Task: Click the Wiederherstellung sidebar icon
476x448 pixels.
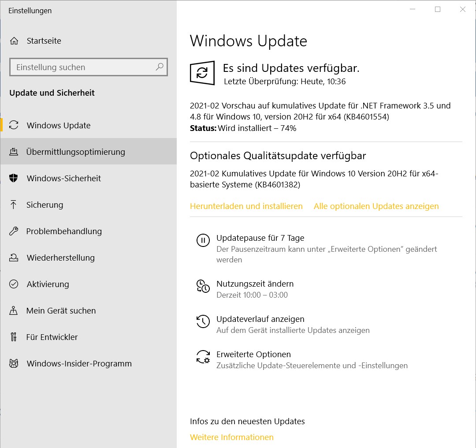Action: coord(14,258)
